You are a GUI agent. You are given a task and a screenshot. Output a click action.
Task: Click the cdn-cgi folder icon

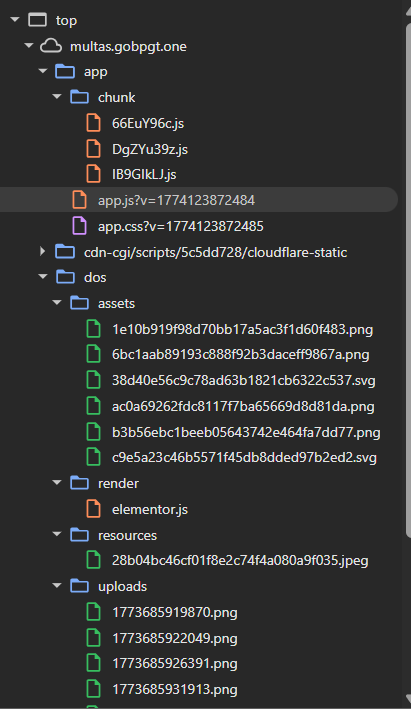pyautogui.click(x=65, y=251)
